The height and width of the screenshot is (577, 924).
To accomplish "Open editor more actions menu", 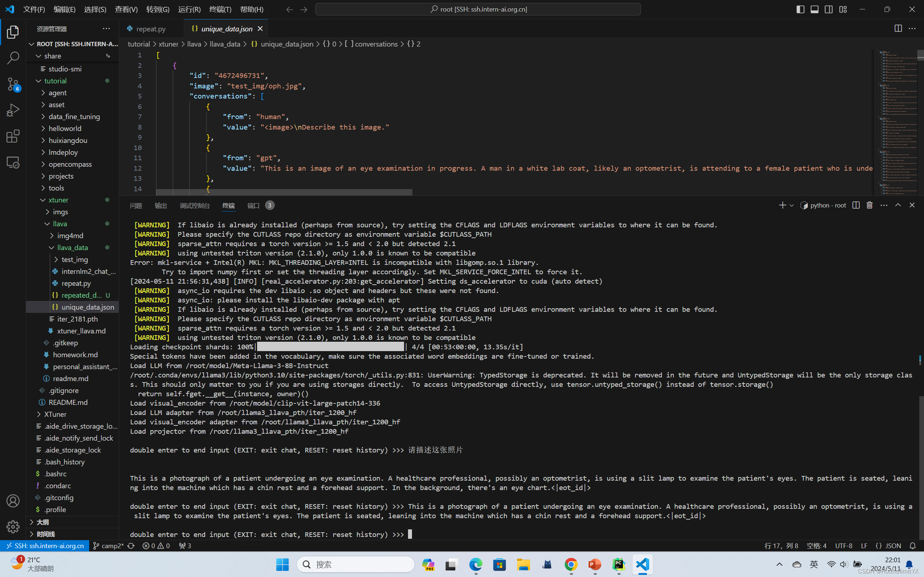I will [x=912, y=29].
